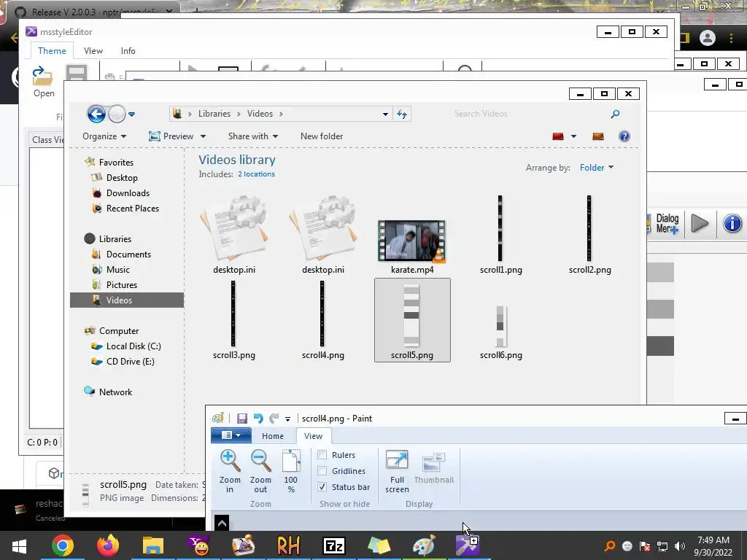Switch to Info tab in msstyleEditor
Screen dimensions: 747x560
(x=128, y=51)
